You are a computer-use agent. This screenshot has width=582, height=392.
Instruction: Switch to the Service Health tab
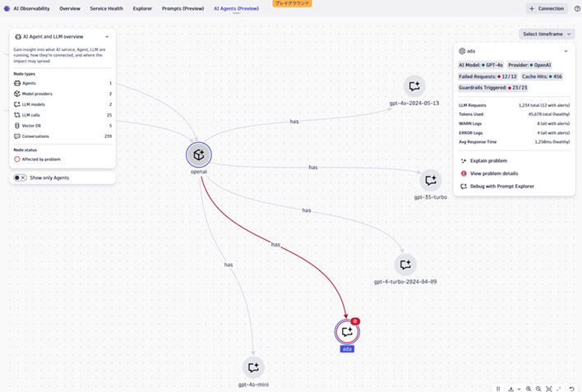106,8
